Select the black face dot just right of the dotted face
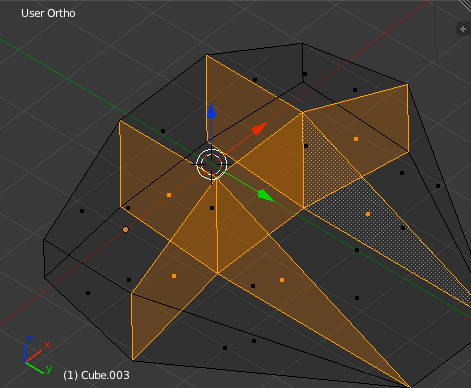The image size is (471, 388). (403, 228)
